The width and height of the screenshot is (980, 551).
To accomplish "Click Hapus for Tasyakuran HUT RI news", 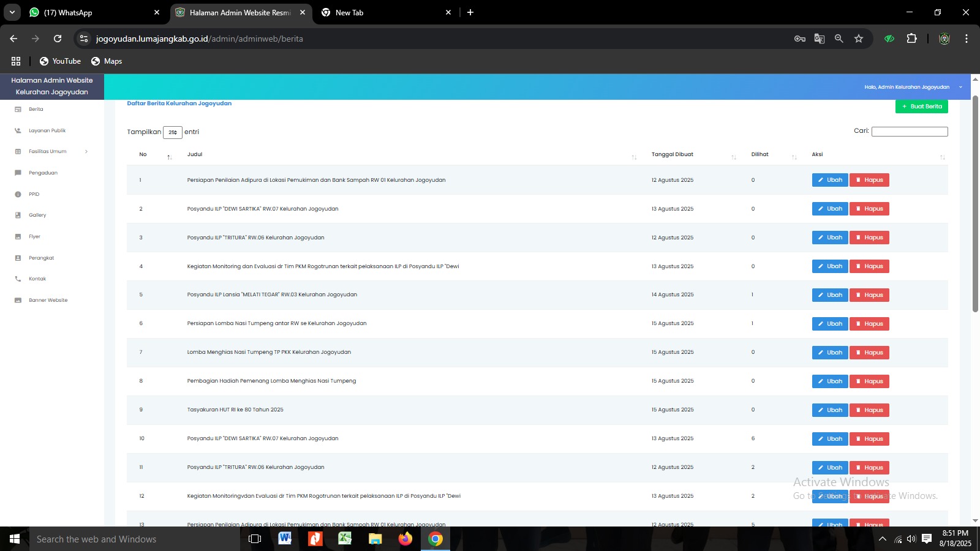I will pos(869,410).
